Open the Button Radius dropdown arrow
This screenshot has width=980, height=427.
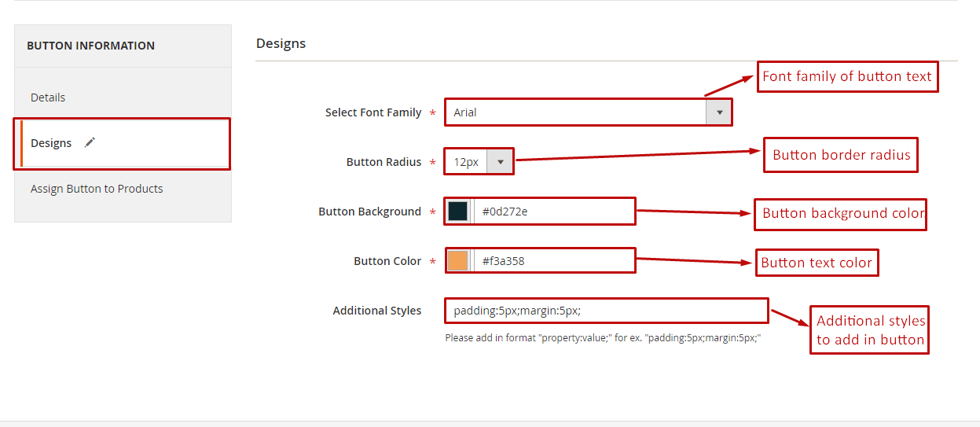[x=501, y=162]
